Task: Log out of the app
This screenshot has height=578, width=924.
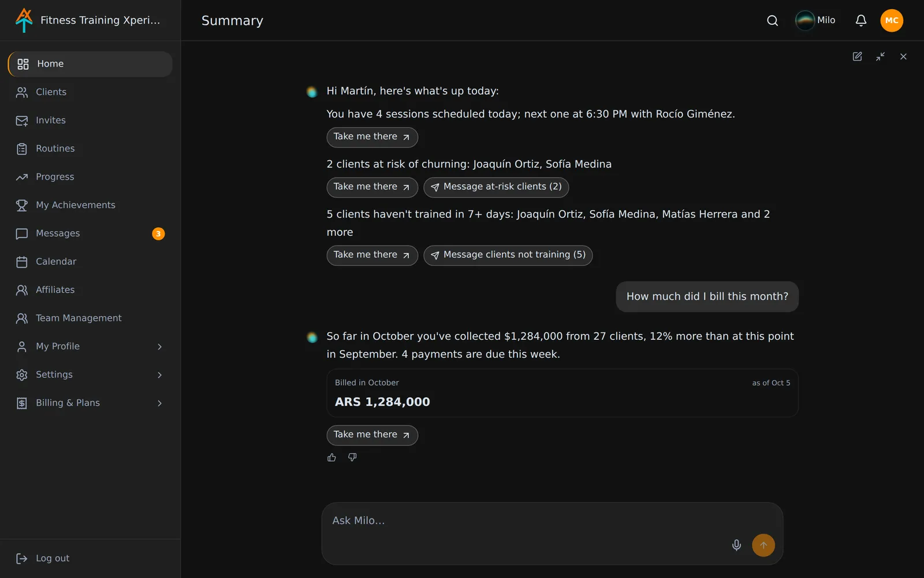Action: pyautogui.click(x=43, y=558)
